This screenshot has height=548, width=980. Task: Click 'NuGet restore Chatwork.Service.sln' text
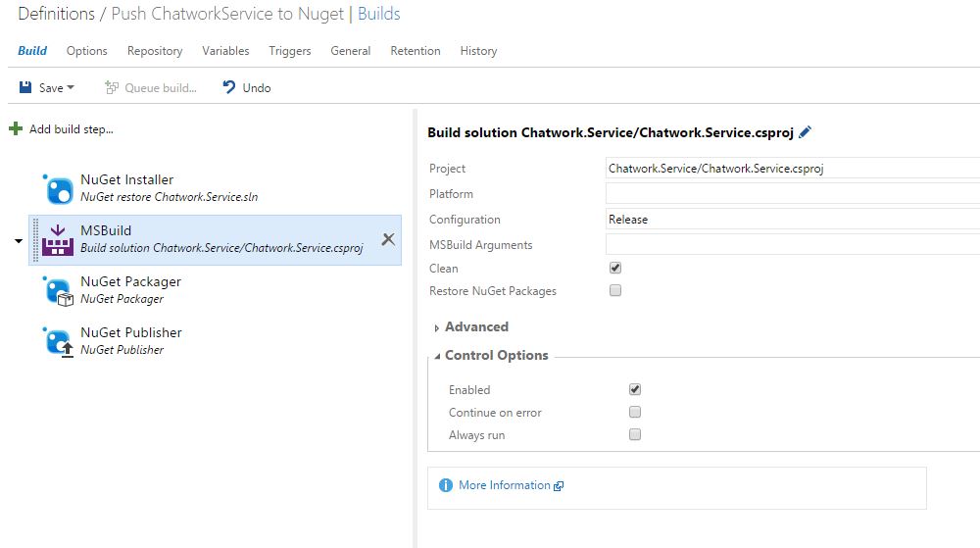click(169, 197)
